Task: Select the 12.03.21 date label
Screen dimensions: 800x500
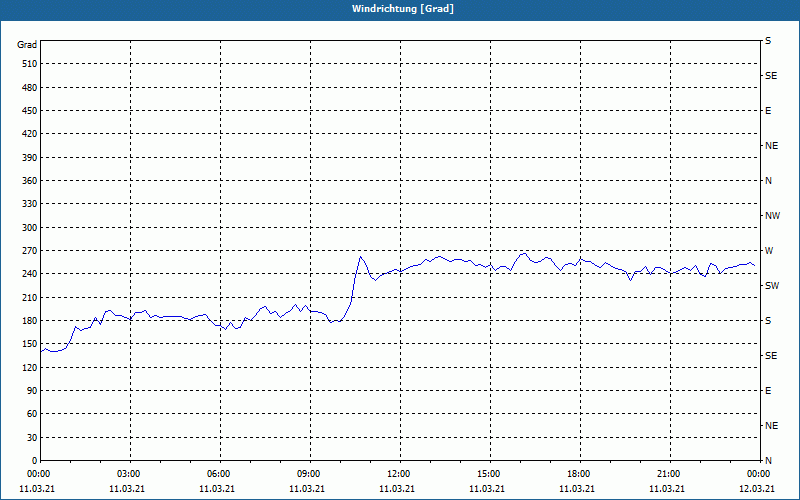Action: click(x=757, y=489)
